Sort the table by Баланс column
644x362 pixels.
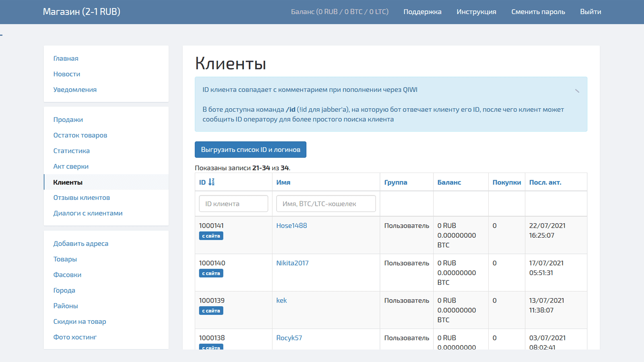coord(449,182)
